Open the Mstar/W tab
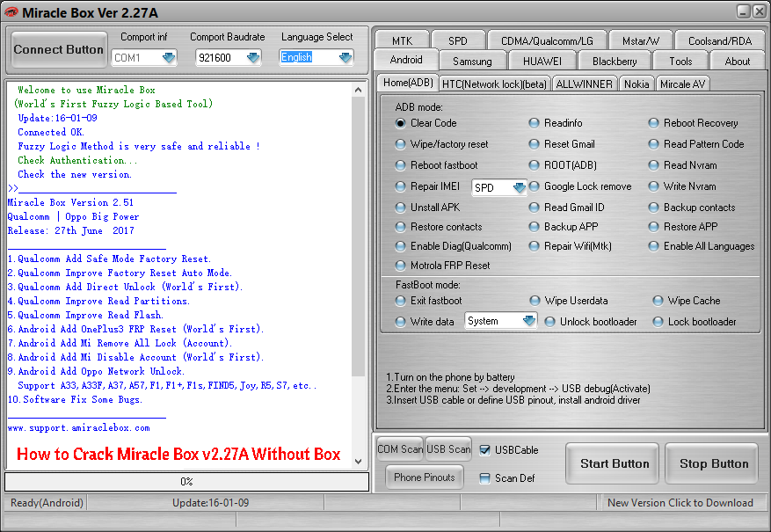This screenshot has height=532, width=771. (x=640, y=40)
